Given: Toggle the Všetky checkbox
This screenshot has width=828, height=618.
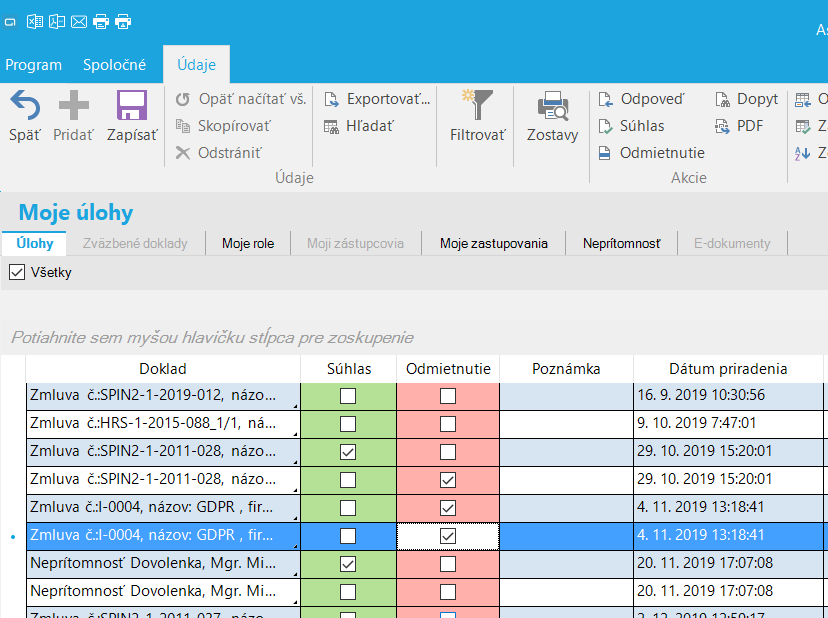Looking at the screenshot, I should pyautogui.click(x=17, y=273).
